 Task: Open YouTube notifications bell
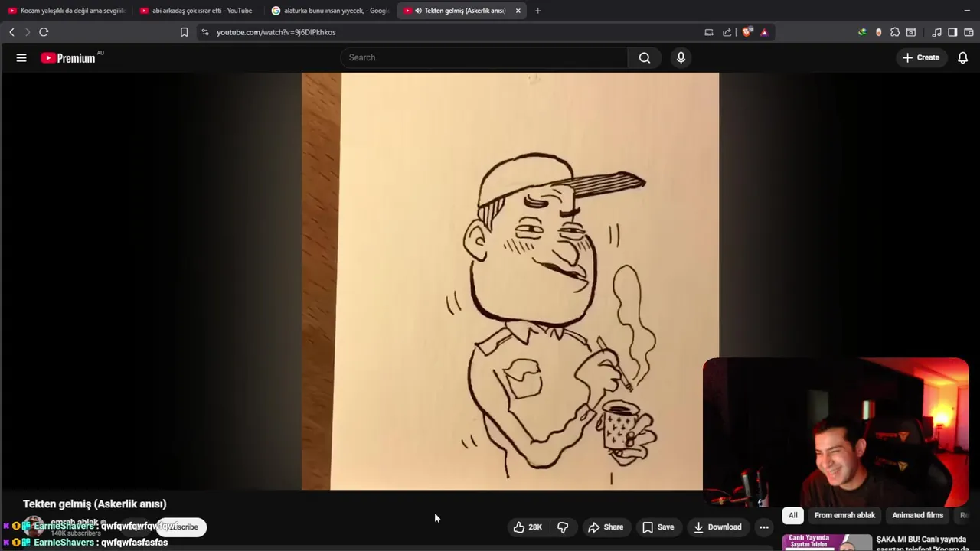[x=962, y=57]
